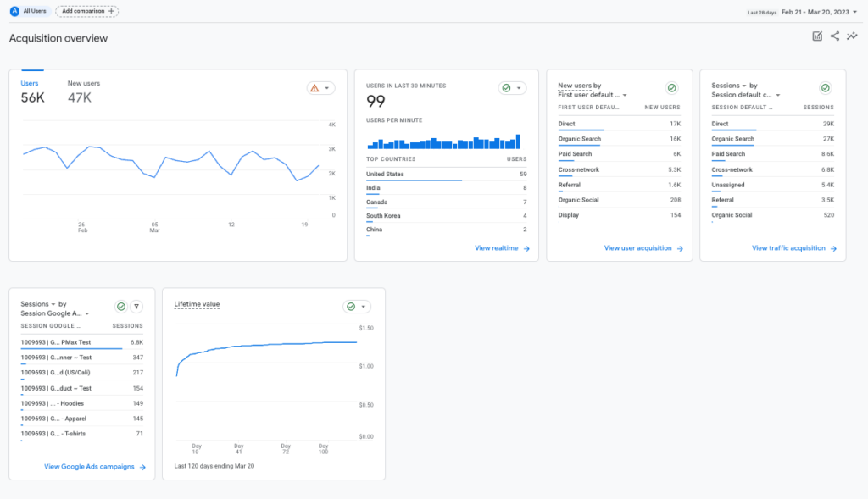Switch to the New users metric tab
868x499 pixels.
click(82, 83)
